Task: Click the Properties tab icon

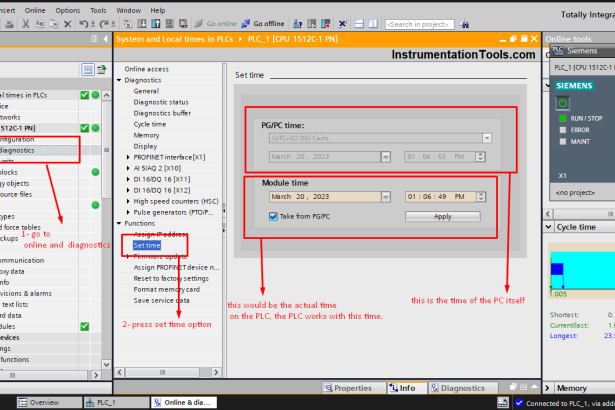Action: pyautogui.click(x=327, y=388)
